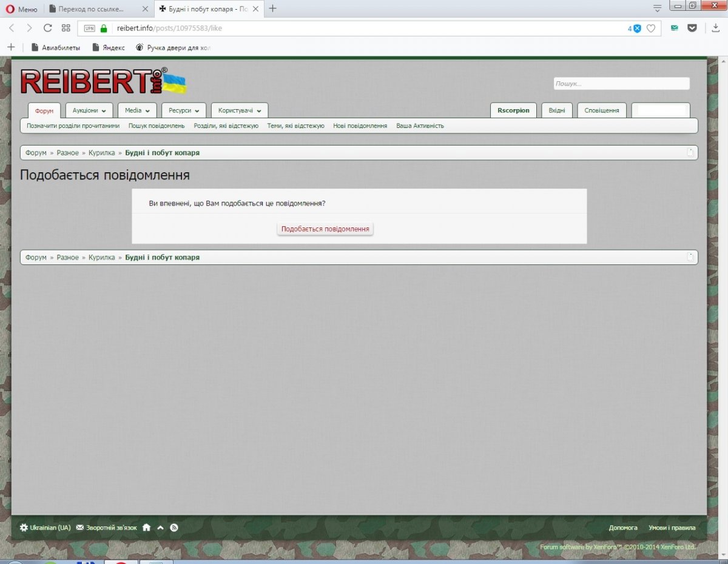Click the top breadcrumb page jump icon
Screen dimensions: 728x564
690,152
